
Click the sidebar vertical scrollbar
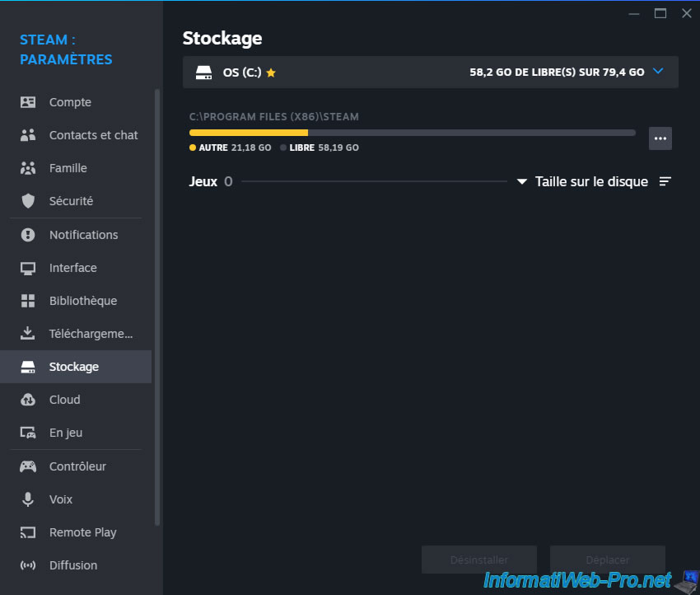coord(157,307)
